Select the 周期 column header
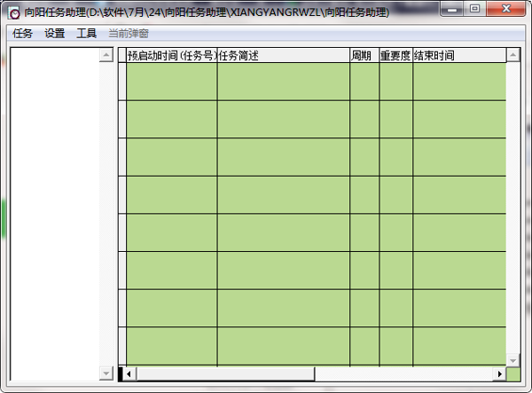The height and width of the screenshot is (393, 532). (364, 56)
